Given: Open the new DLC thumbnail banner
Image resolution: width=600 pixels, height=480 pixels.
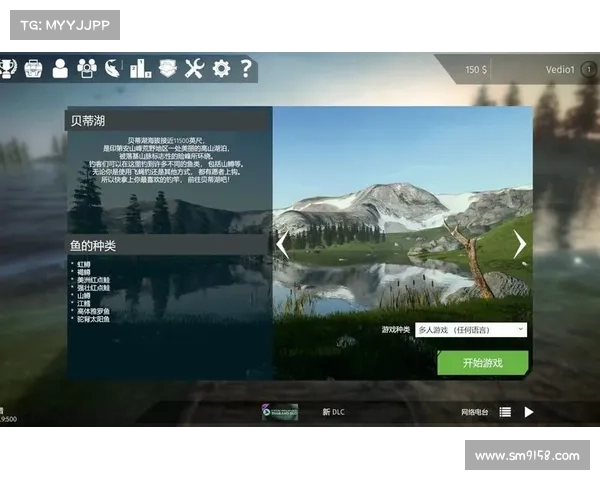Looking at the screenshot, I should (280, 412).
